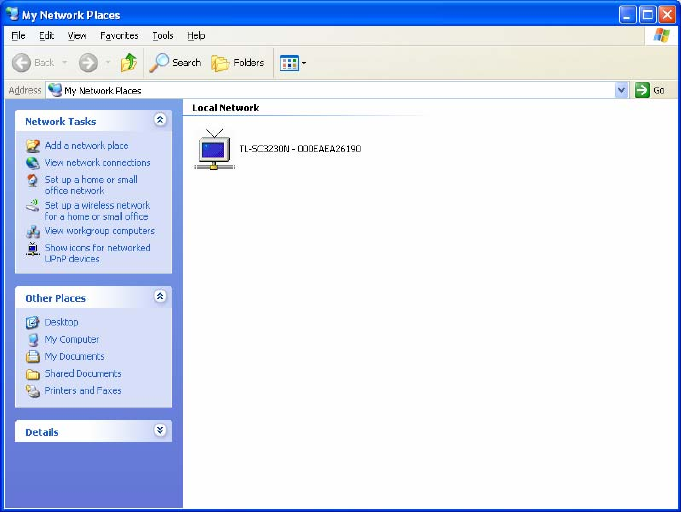Toggle the Folders pane
The image size is (681, 512).
[238, 63]
